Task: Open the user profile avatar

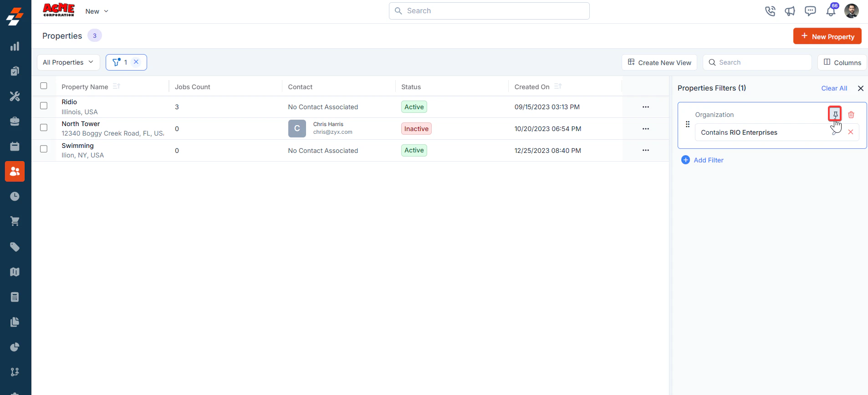Action: tap(852, 10)
